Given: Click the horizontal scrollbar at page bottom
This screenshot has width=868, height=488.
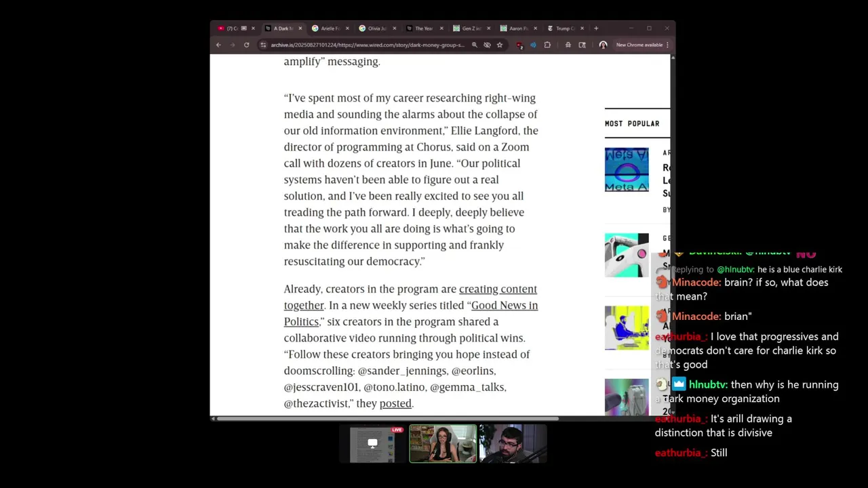Looking at the screenshot, I should click(x=387, y=419).
